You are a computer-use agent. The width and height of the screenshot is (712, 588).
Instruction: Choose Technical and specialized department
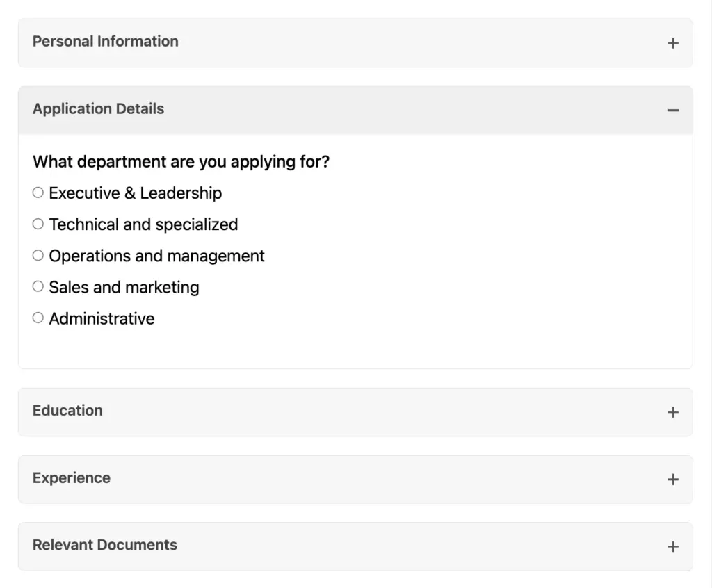[38, 223]
